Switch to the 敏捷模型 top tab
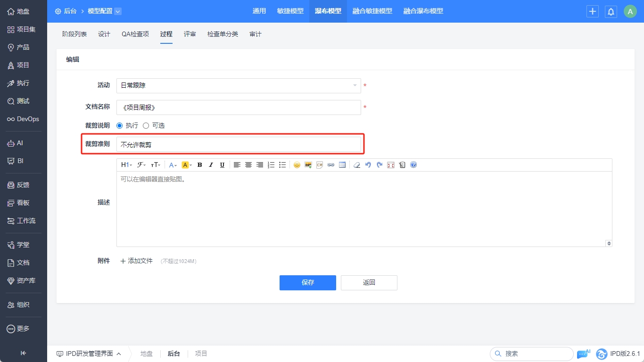The width and height of the screenshot is (644, 362). pyautogui.click(x=290, y=11)
